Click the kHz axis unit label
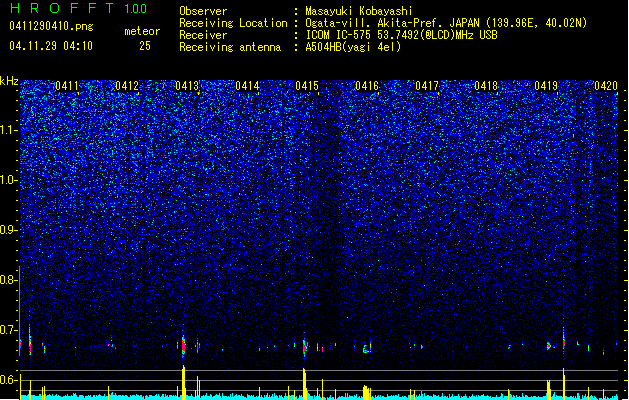Image resolution: width=629 pixels, height=400 pixels. click(9, 81)
